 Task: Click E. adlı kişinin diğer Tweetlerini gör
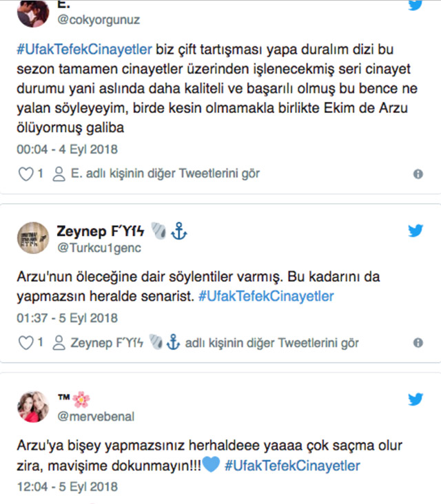[165, 174]
